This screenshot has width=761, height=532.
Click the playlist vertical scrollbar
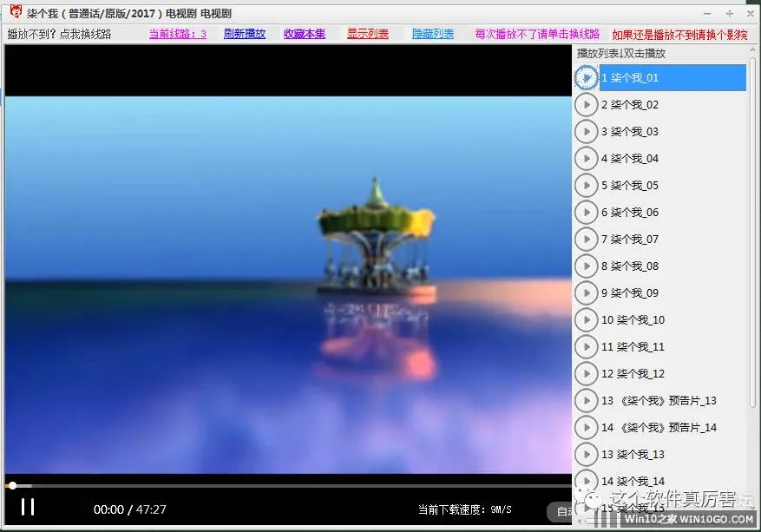(x=752, y=233)
